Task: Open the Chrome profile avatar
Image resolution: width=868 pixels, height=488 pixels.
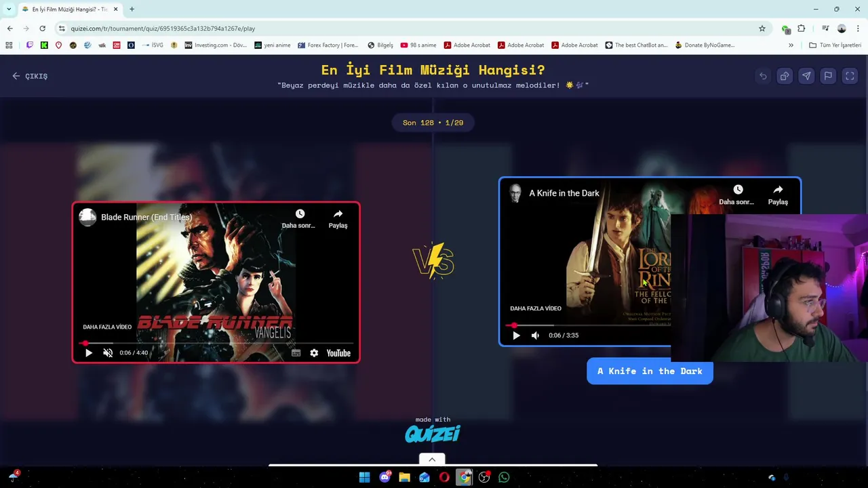Action: 842,28
